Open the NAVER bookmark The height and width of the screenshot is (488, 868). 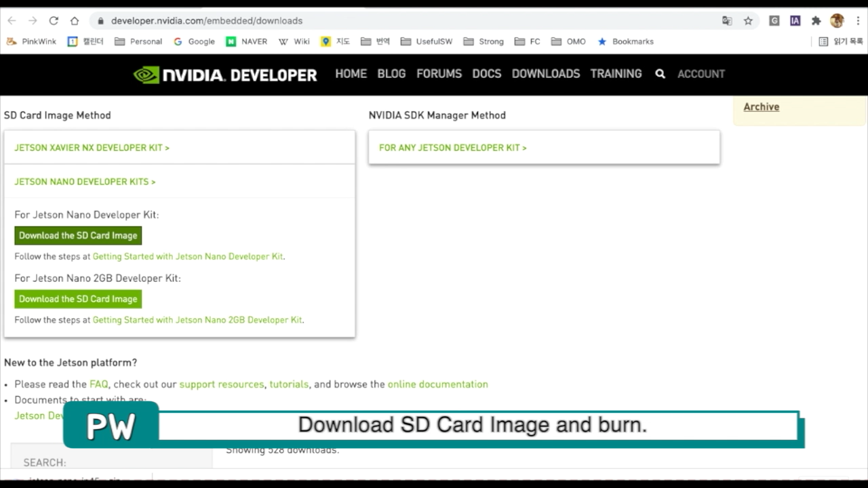coord(247,41)
